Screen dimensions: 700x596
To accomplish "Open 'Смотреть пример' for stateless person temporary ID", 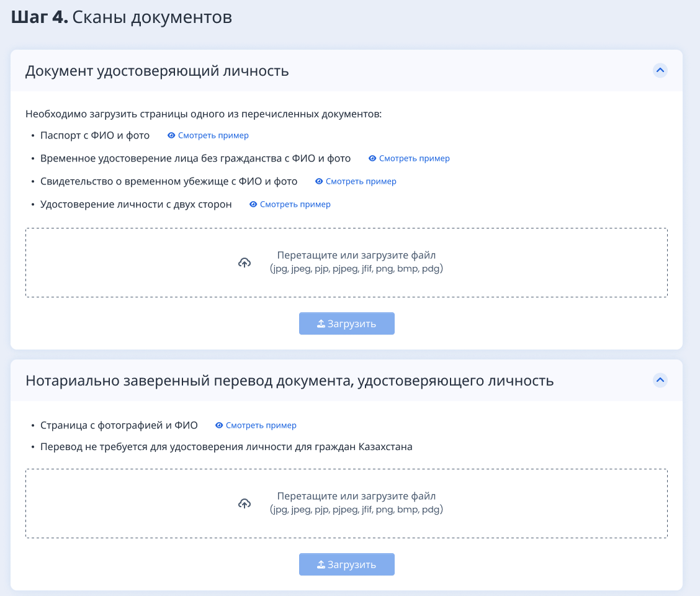I will point(414,158).
